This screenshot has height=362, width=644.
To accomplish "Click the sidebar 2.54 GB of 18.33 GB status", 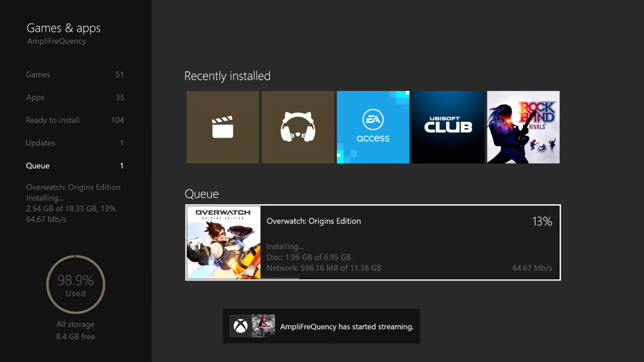I will (x=71, y=209).
